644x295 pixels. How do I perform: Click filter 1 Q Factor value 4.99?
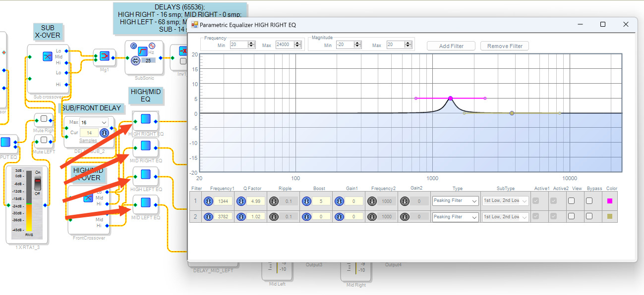point(256,201)
